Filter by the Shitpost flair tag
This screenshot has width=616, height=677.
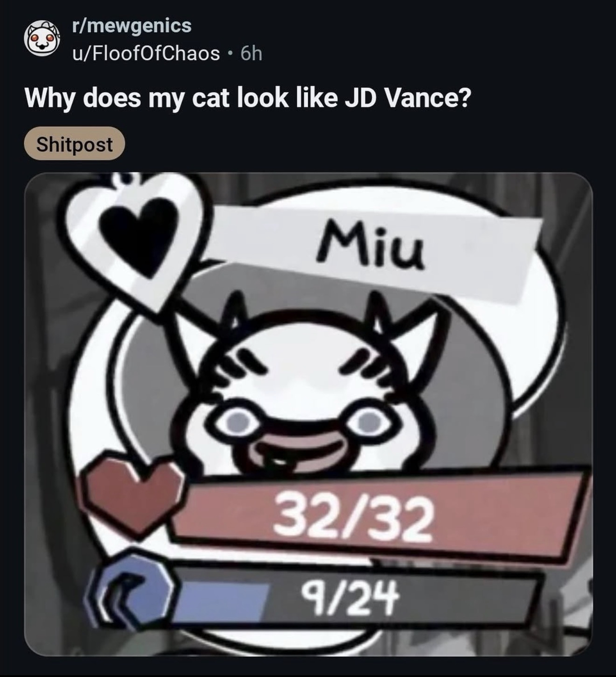pos(75,144)
